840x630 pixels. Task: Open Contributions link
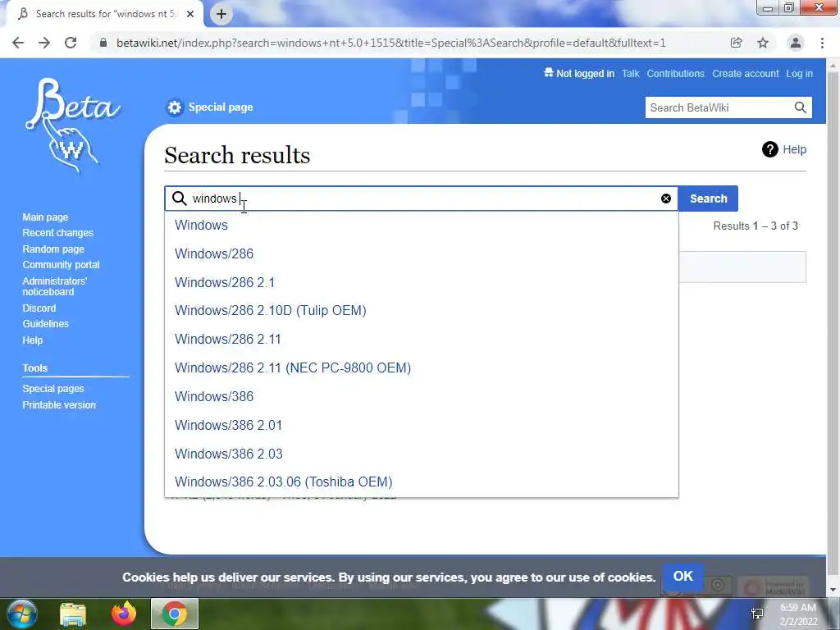pyautogui.click(x=676, y=73)
